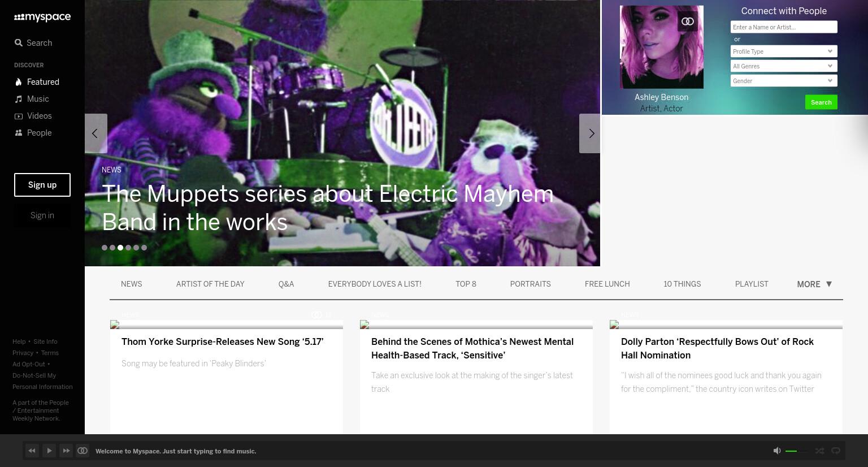Select the PORTRAITS tab
Image resolution: width=868 pixels, height=467 pixels.
530,284
